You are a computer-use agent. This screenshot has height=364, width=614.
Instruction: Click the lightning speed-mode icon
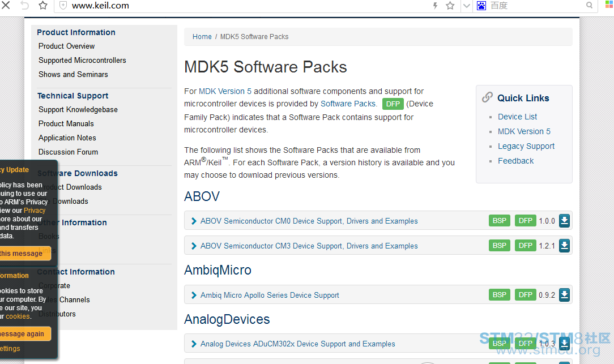[x=435, y=6]
